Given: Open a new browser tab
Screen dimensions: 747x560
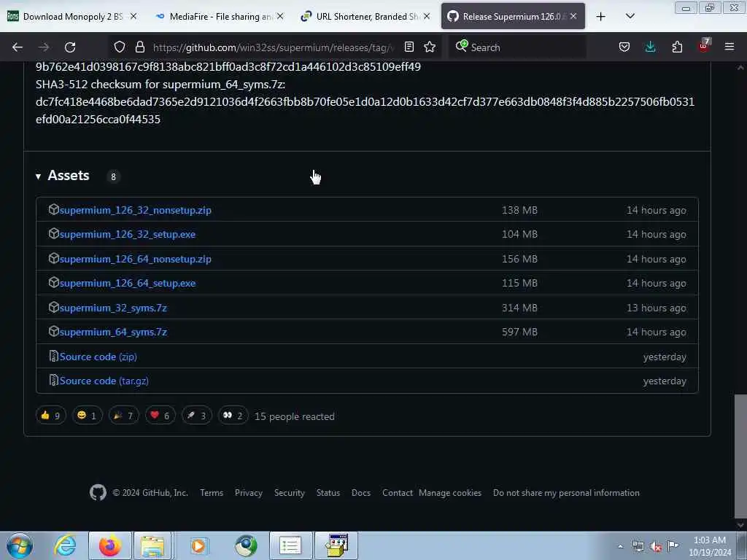Looking at the screenshot, I should [601, 17].
